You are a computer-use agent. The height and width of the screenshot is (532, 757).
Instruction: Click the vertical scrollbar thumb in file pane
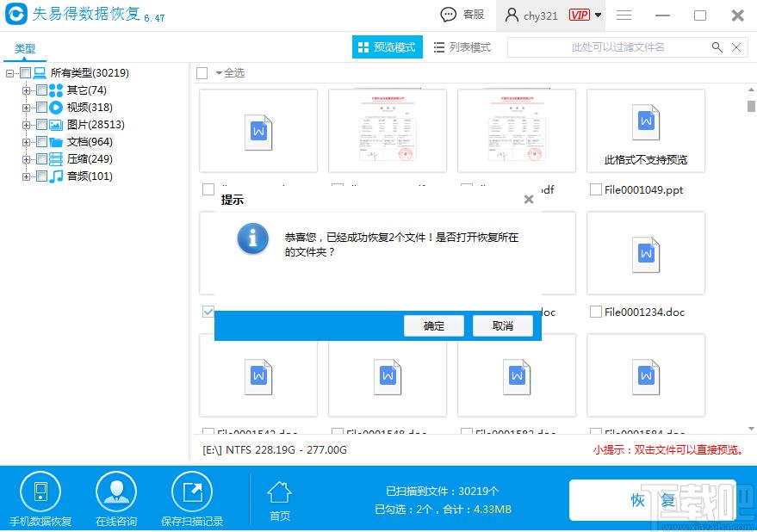751,106
